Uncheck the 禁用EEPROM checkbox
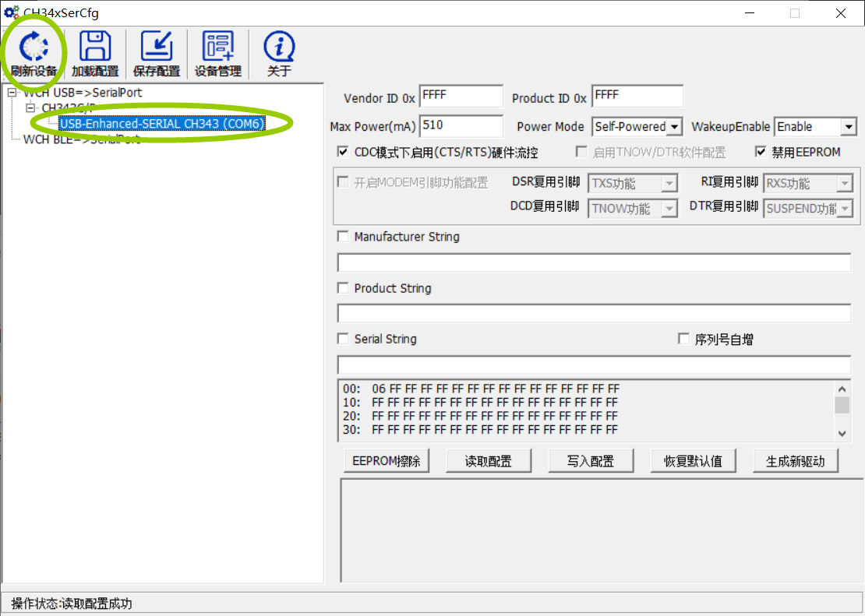 pyautogui.click(x=761, y=152)
